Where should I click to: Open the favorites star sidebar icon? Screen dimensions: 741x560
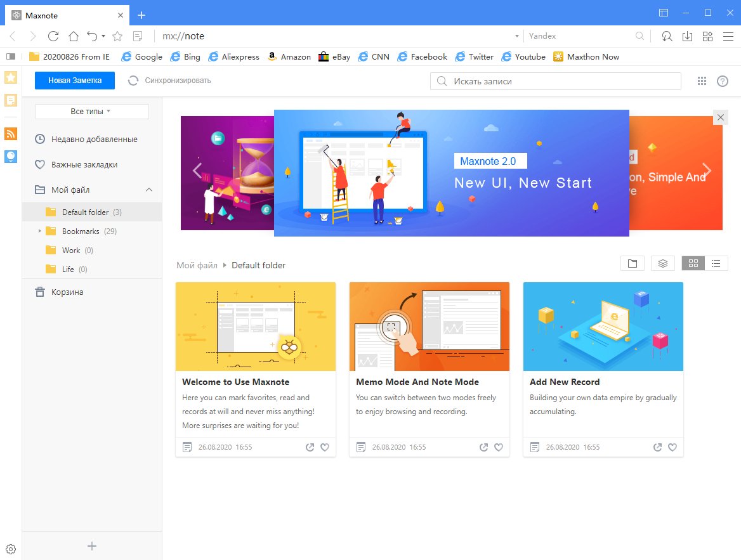point(11,77)
